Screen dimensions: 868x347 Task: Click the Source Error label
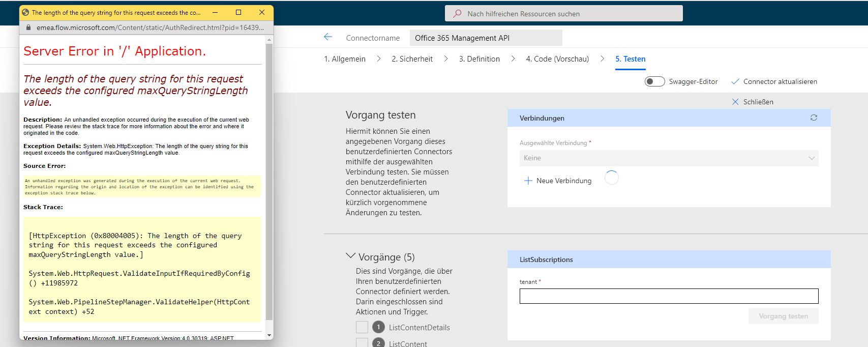(44, 166)
